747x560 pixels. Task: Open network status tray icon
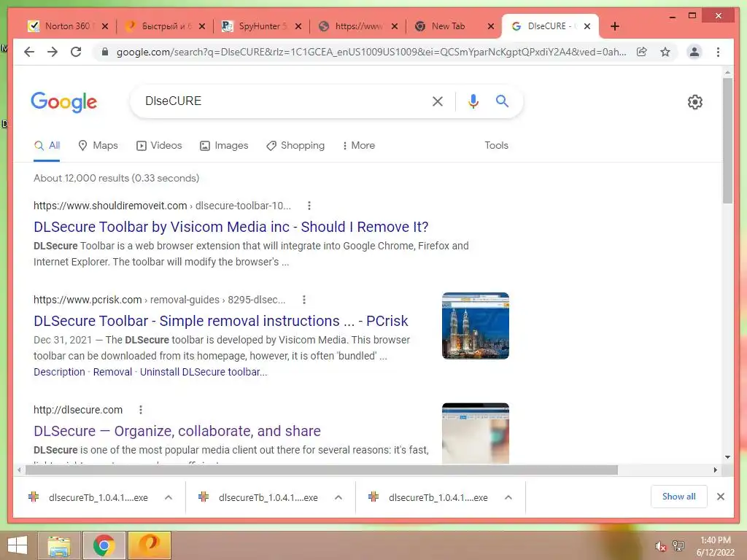tap(678, 545)
